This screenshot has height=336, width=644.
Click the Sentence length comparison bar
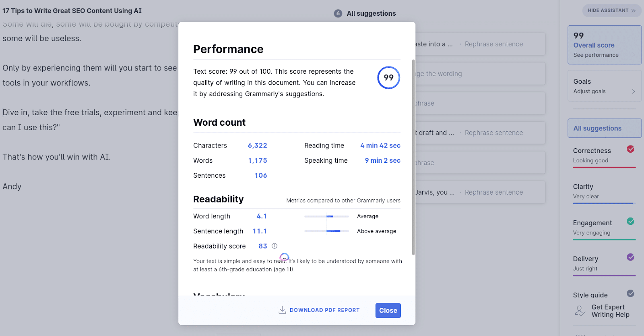tap(327, 231)
